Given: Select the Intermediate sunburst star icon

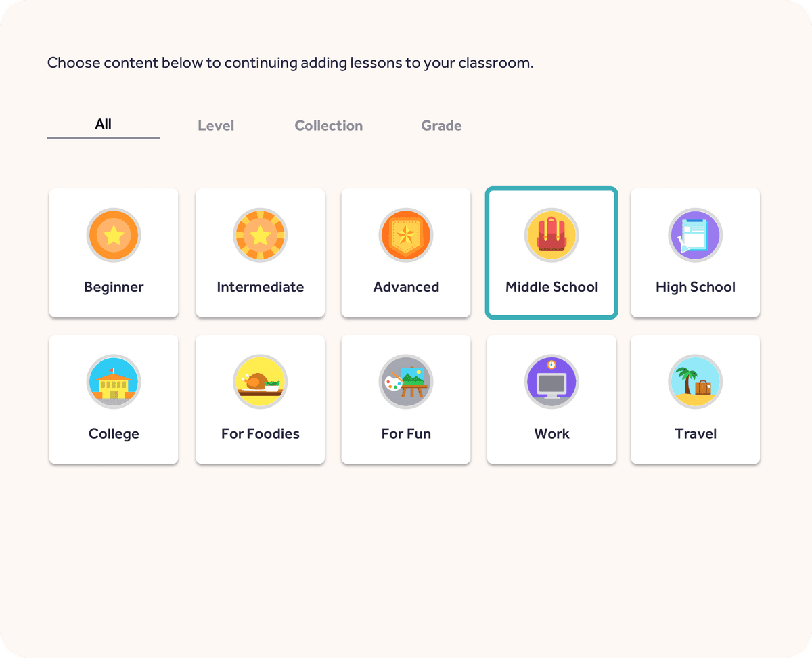Looking at the screenshot, I should tap(260, 236).
